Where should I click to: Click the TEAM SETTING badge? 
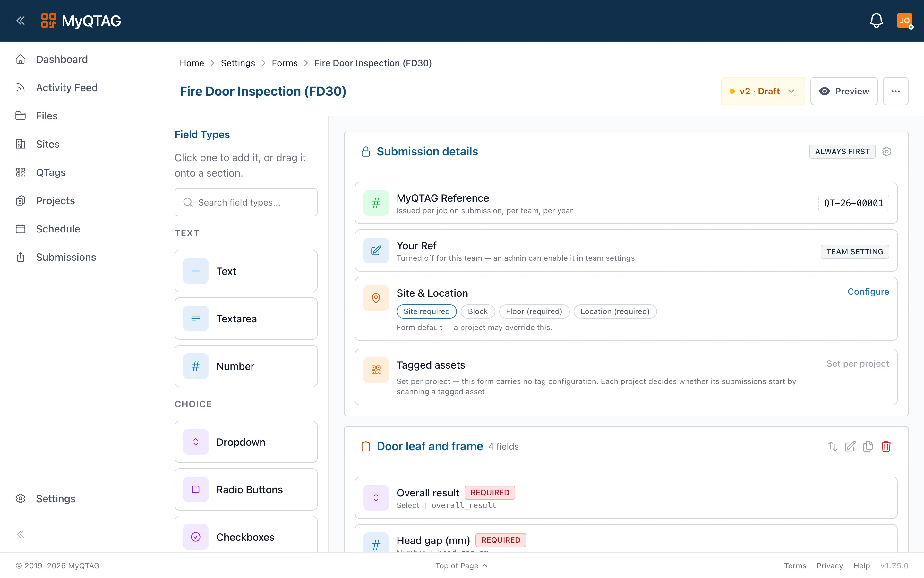pos(855,251)
